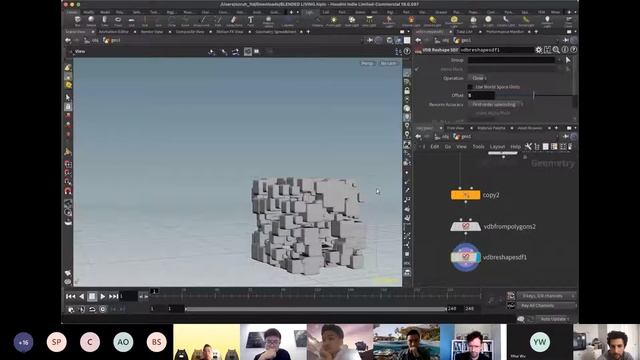Click the select tool arrow in left toolbar

[68, 98]
